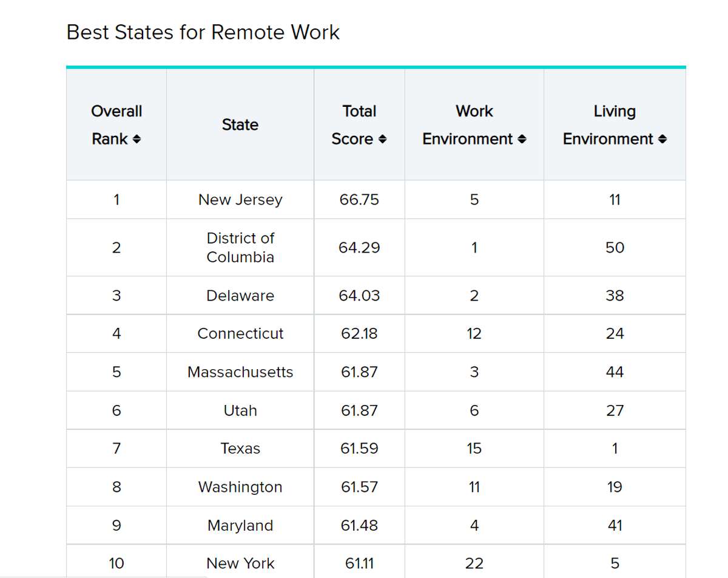Click the Washington state cell
Screen dimensions: 728x578
tap(240, 487)
